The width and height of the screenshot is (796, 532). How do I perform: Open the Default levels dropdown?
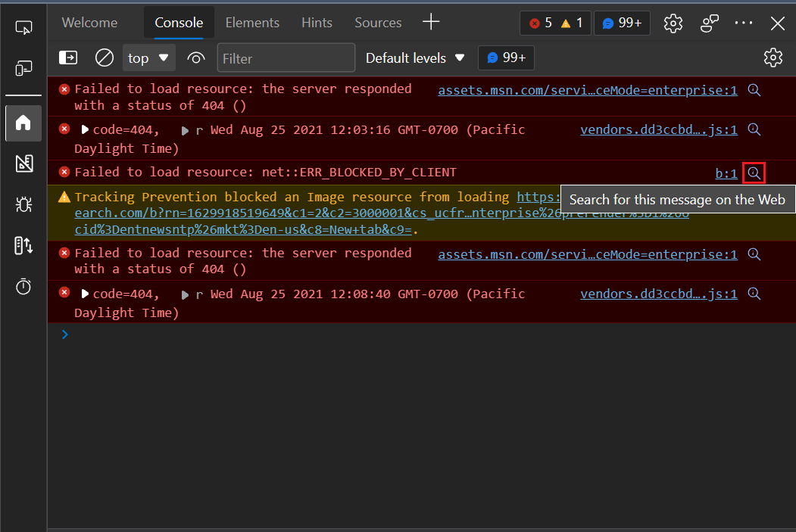click(x=415, y=58)
